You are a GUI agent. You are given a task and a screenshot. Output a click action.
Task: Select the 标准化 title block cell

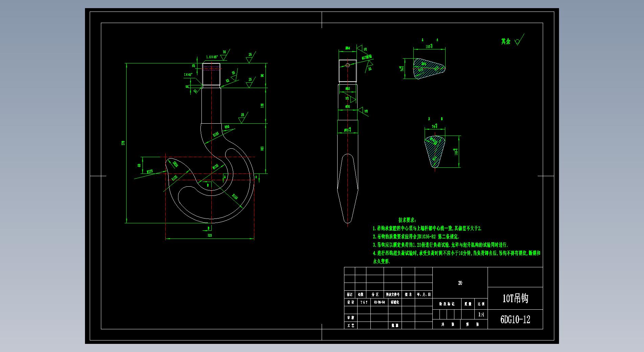(x=395, y=302)
